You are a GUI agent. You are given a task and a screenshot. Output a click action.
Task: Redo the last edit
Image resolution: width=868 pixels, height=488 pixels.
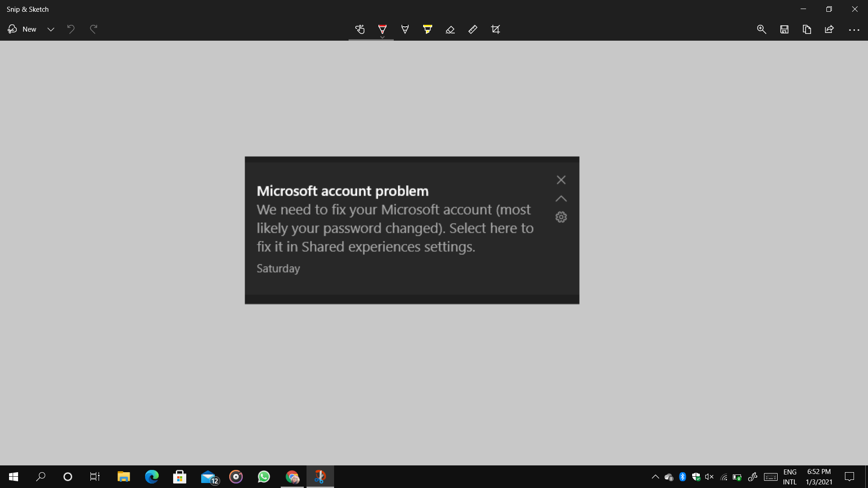tap(94, 29)
